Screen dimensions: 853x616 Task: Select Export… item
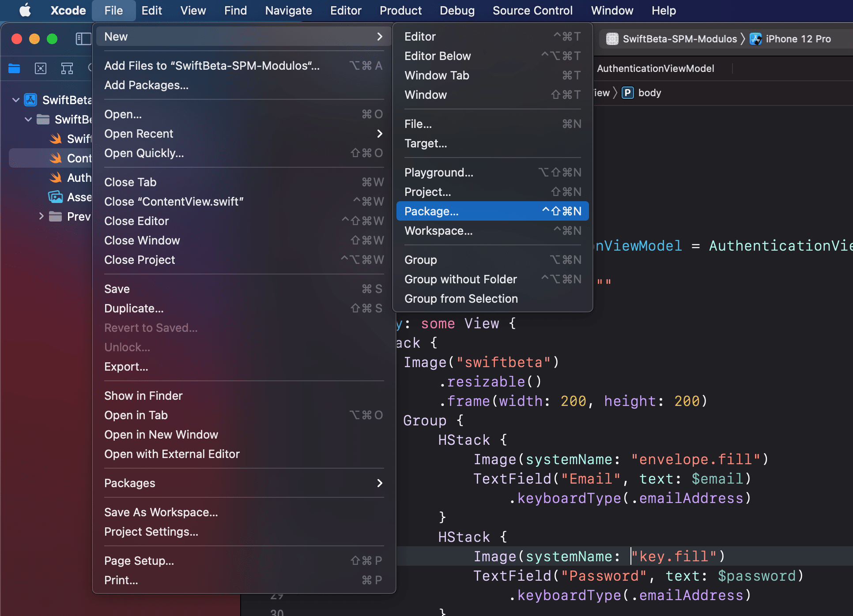click(244, 367)
